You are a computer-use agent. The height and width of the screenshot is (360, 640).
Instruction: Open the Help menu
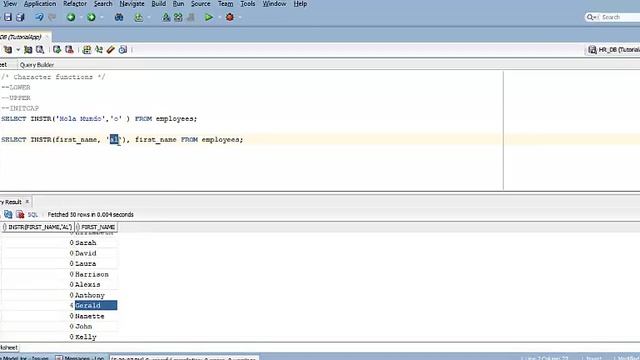pyautogui.click(x=300, y=4)
